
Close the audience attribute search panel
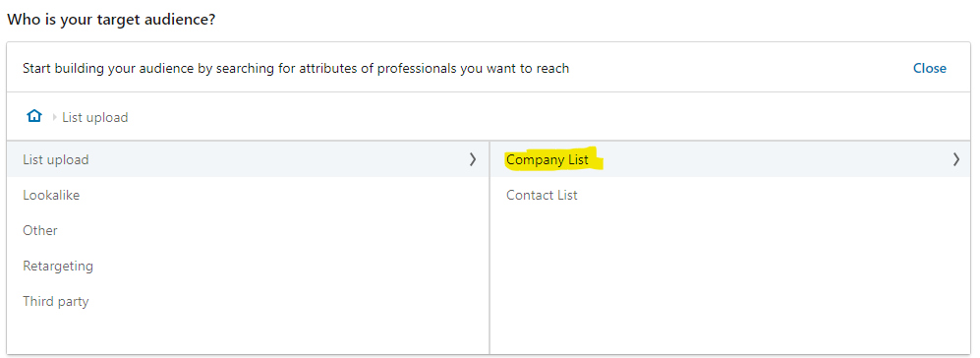coord(929,68)
